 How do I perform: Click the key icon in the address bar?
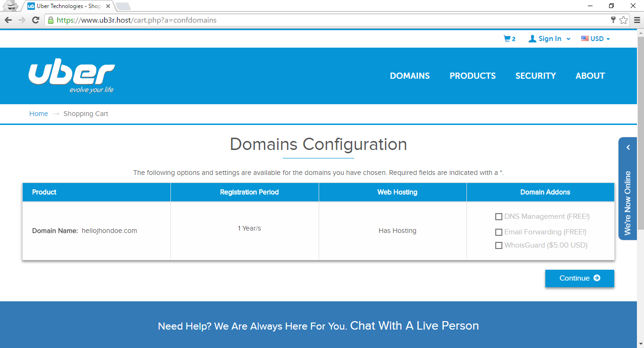[x=613, y=20]
